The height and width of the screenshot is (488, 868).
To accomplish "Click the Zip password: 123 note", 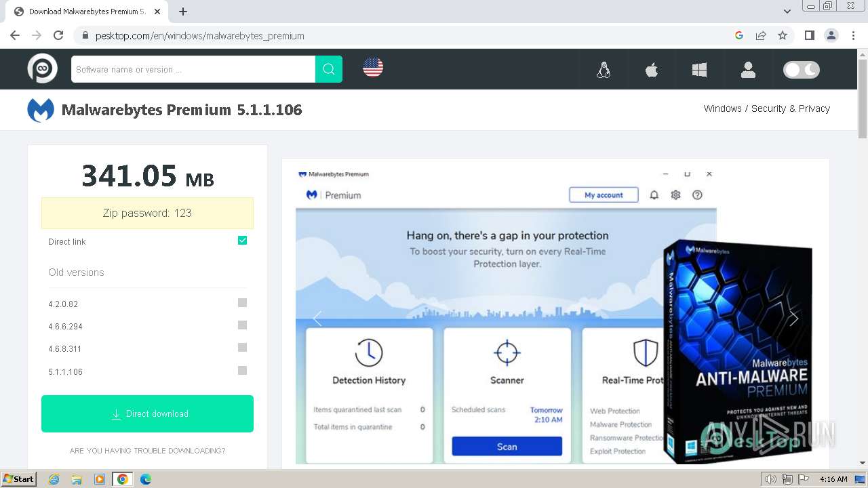I will click(147, 213).
